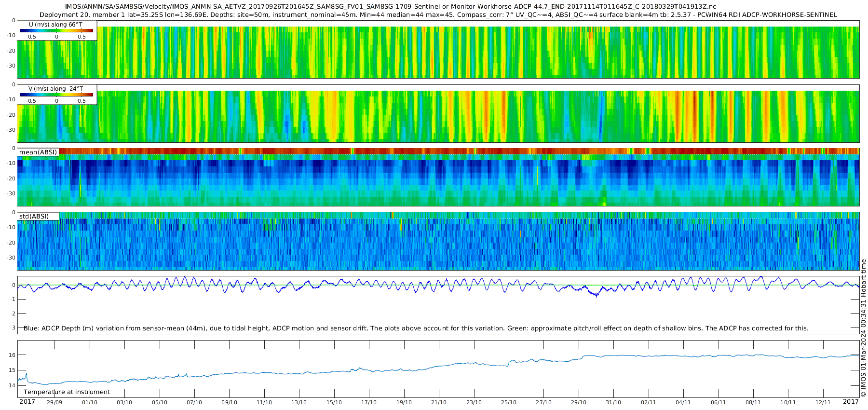The width and height of the screenshot is (868, 410).
Task: Click the V velocity colorbar legend
Action: pyautogui.click(x=57, y=95)
